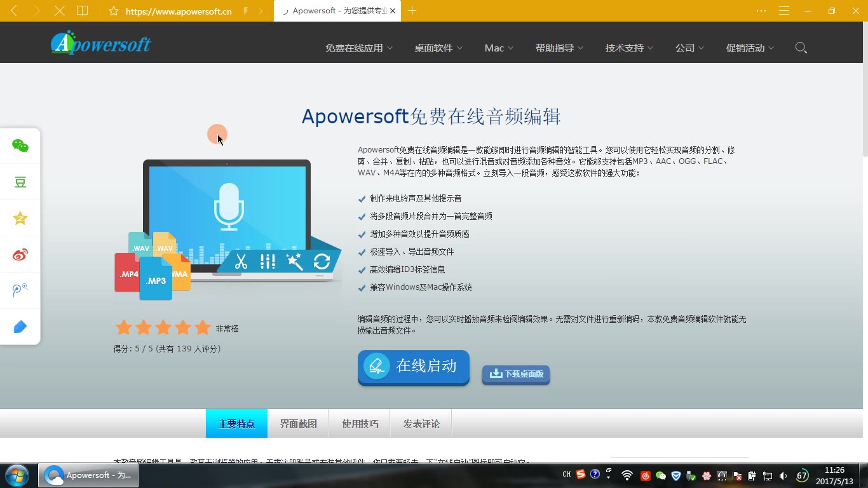Click the CH language indicator
Image resolution: width=868 pixels, height=488 pixels.
(x=567, y=474)
